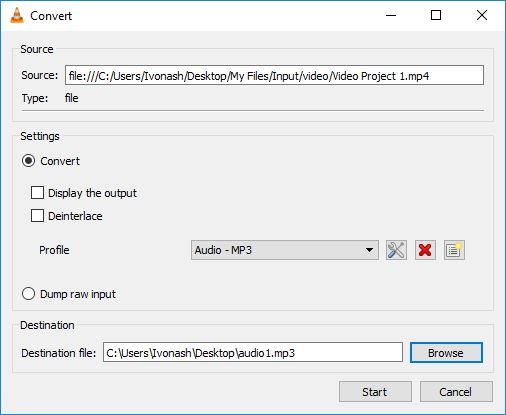The image size is (506, 415).
Task: Enable Display the output checkbox
Action: click(x=37, y=193)
